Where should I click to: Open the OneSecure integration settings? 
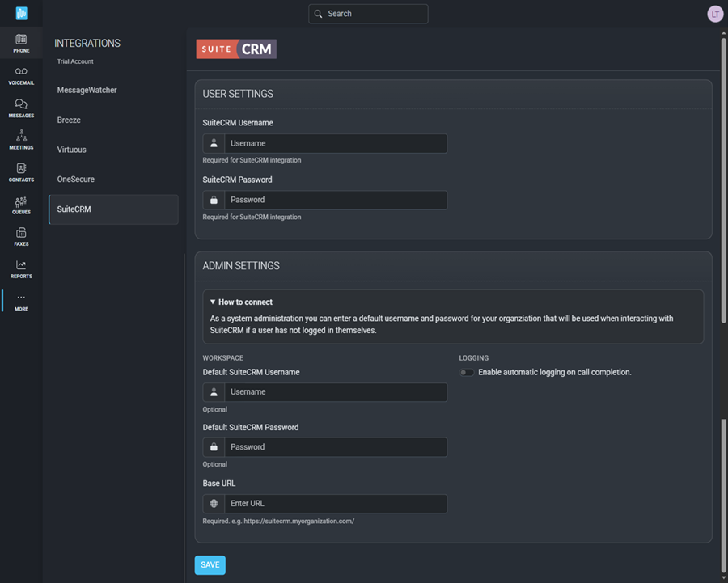click(76, 179)
